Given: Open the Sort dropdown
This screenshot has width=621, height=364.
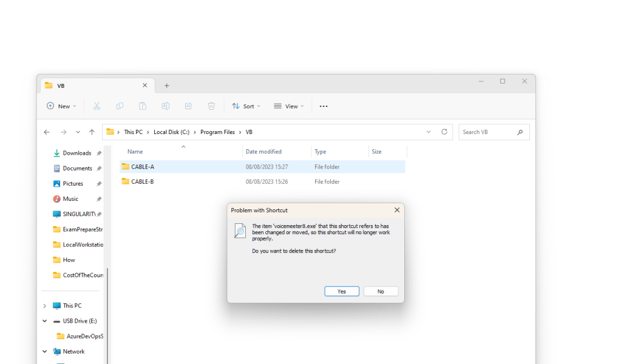Looking at the screenshot, I should coord(246,106).
